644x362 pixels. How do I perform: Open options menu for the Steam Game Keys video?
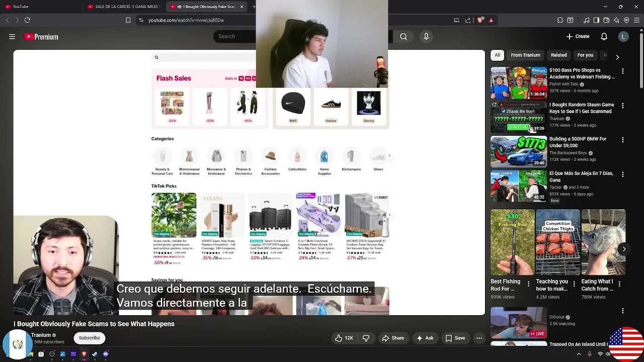pyautogui.click(x=623, y=106)
